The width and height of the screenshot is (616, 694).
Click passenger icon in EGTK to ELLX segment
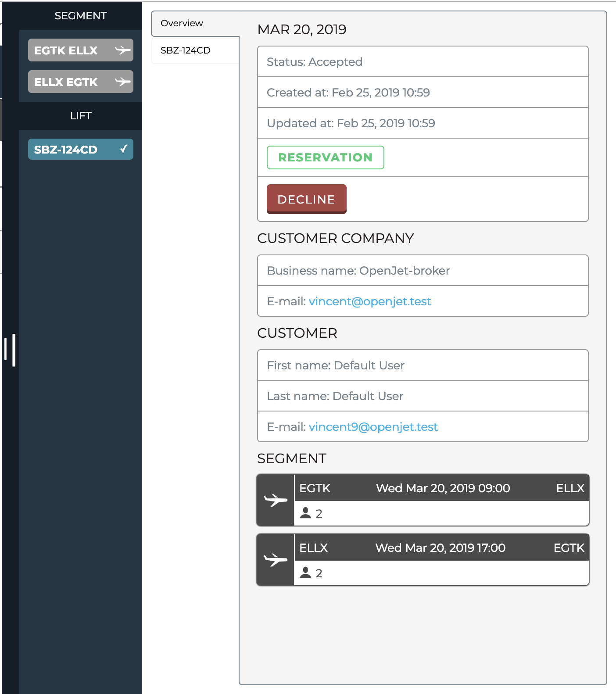coord(305,513)
